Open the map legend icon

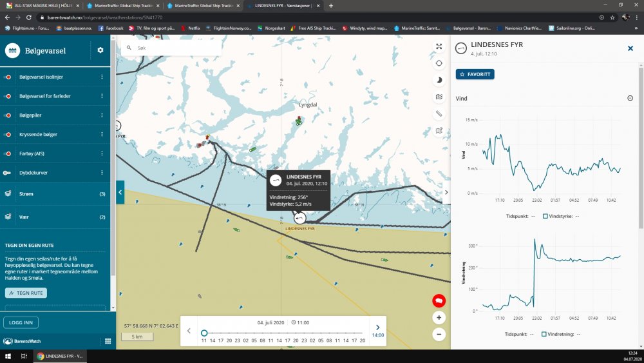[439, 131]
